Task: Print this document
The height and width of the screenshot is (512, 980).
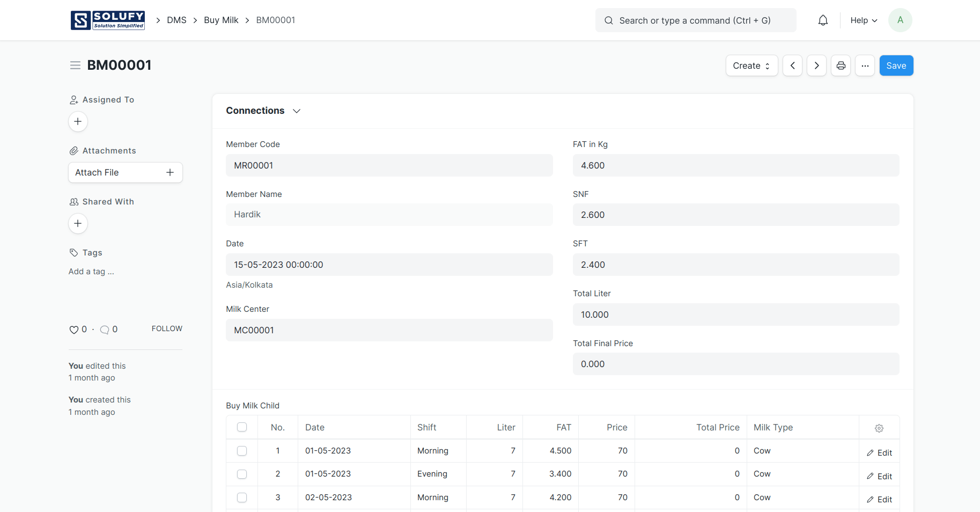Action: [841, 65]
